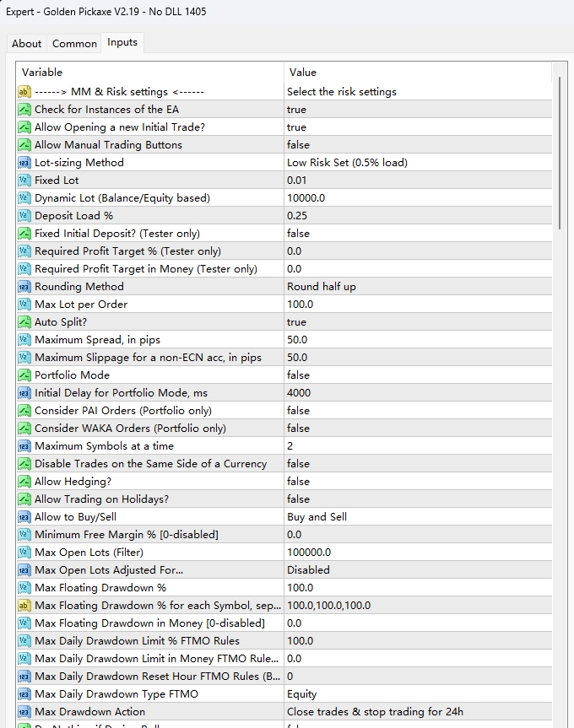
Task: Click the string icon for Max Floating Drawdown % for each Symbol
Action: (x=24, y=606)
